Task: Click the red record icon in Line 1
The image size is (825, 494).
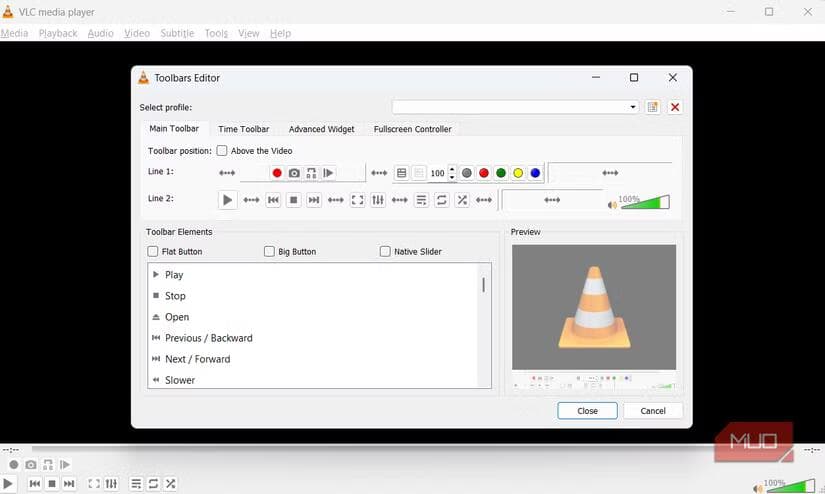Action: coord(277,173)
